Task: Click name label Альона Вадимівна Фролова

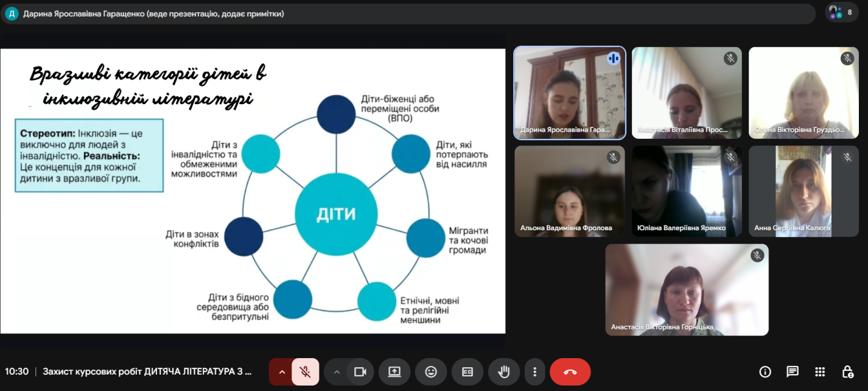Action: pyautogui.click(x=566, y=228)
